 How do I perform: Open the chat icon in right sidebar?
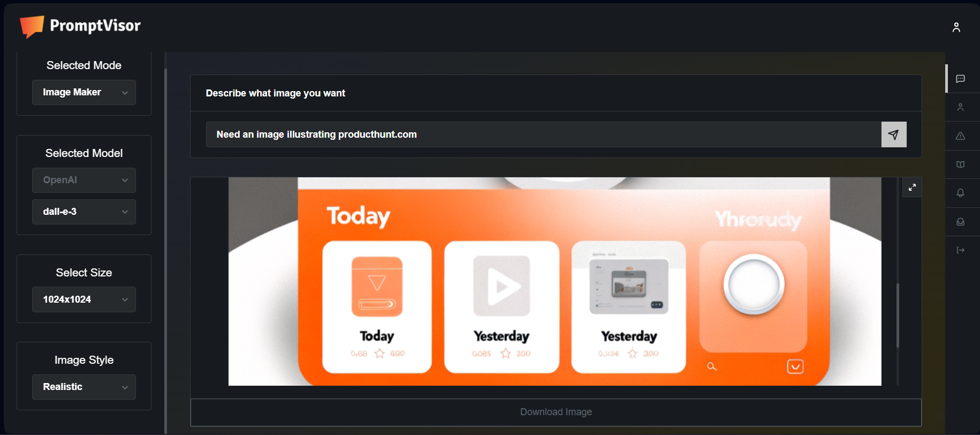click(960, 79)
